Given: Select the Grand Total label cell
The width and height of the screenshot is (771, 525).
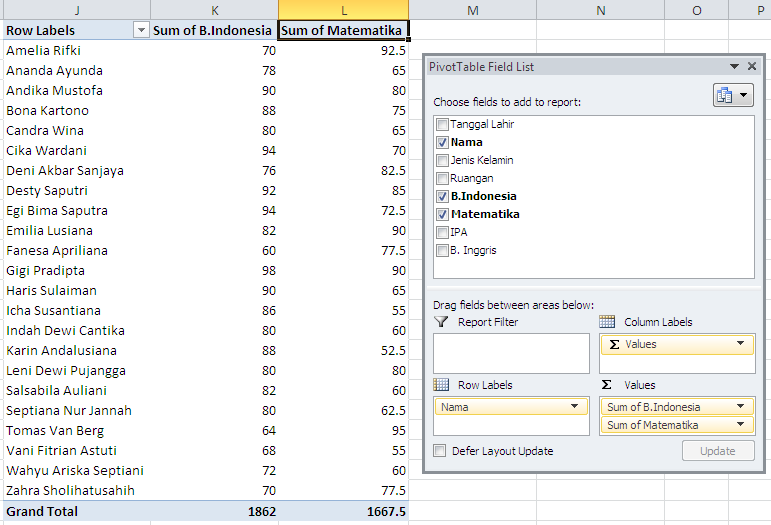Looking at the screenshot, I should coord(77,511).
